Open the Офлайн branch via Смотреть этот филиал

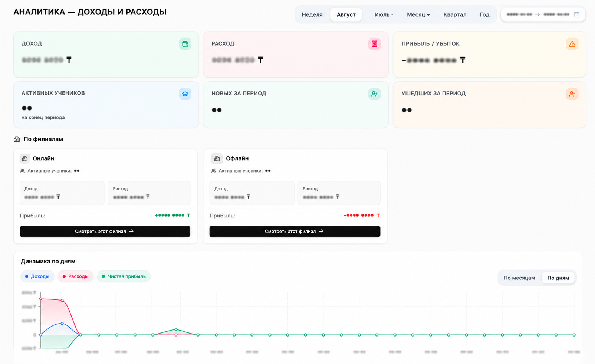tap(295, 232)
